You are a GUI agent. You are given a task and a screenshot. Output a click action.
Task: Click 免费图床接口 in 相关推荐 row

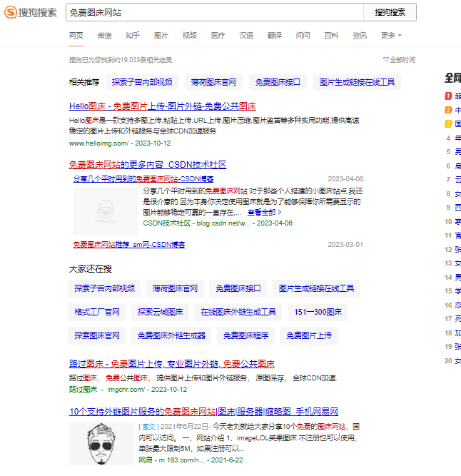click(x=278, y=82)
